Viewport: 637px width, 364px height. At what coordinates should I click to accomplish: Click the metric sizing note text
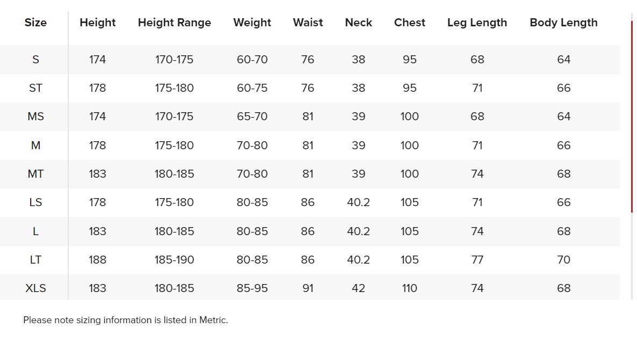point(126,320)
